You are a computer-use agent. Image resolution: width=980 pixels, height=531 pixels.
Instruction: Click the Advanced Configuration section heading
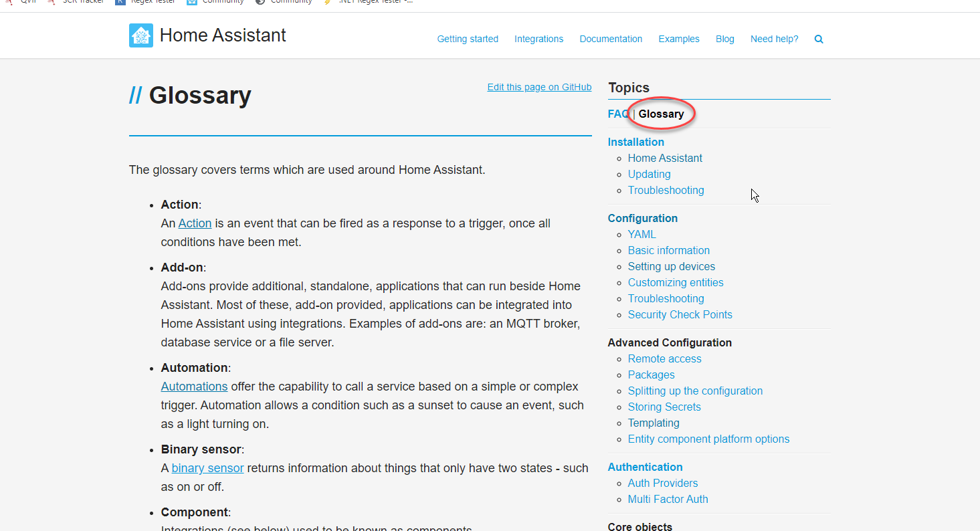pyautogui.click(x=670, y=342)
